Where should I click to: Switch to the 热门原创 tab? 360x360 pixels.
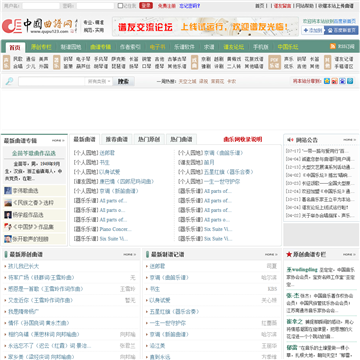pyautogui.click(x=149, y=139)
